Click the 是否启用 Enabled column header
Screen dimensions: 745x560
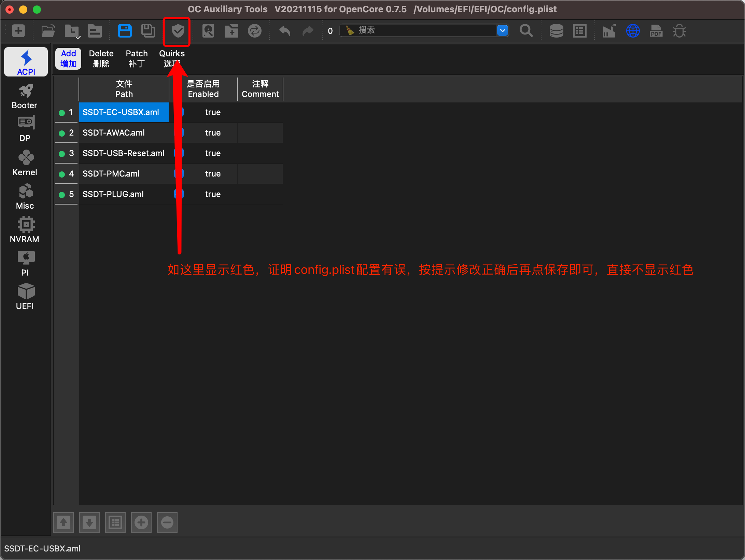click(203, 89)
